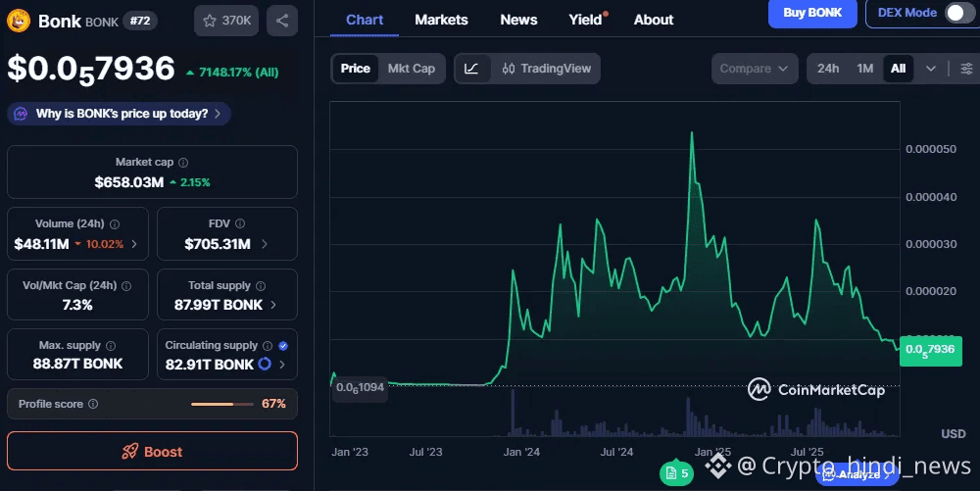Open the share icon button
Viewport: 980px width, 491px height.
282,21
